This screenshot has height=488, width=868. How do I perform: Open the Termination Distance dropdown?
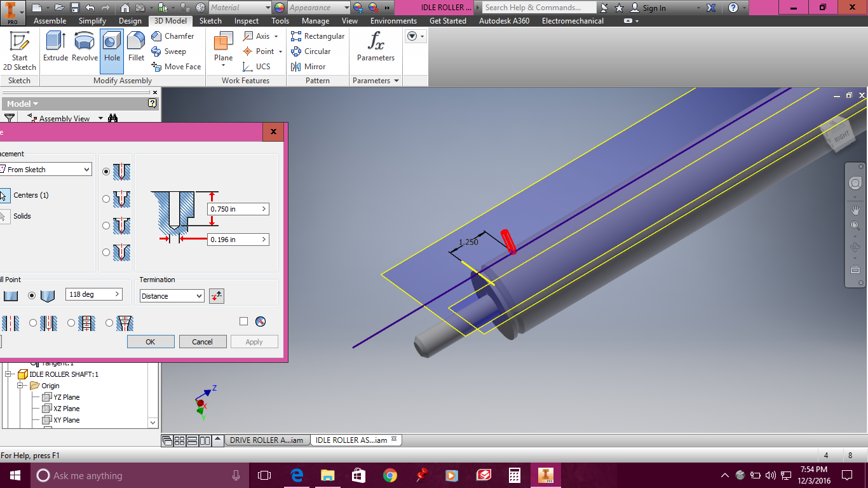[x=172, y=295]
